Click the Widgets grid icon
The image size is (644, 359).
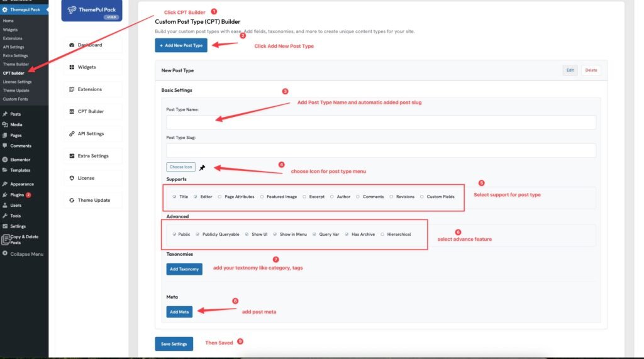72,67
